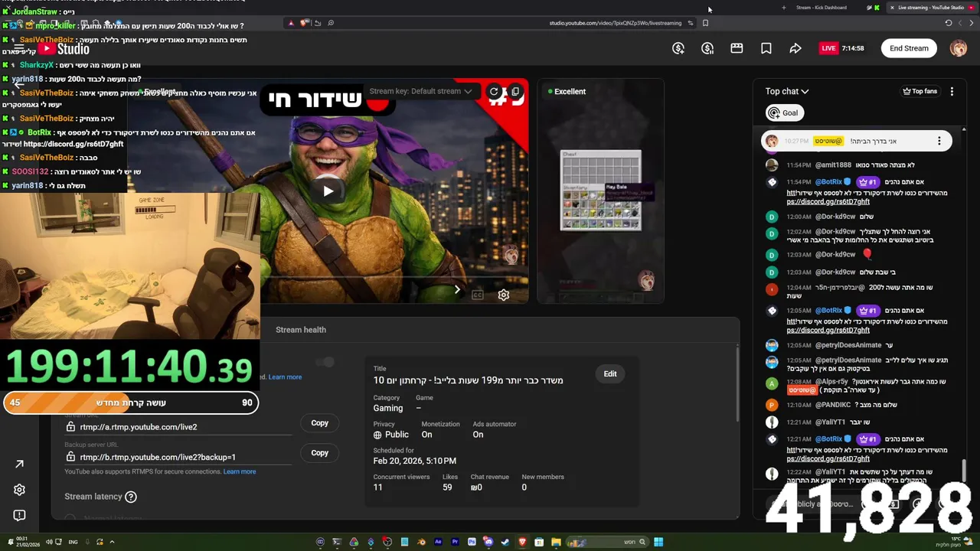Open the clips film-strip icon in the header
The image size is (980, 551).
(x=737, y=48)
